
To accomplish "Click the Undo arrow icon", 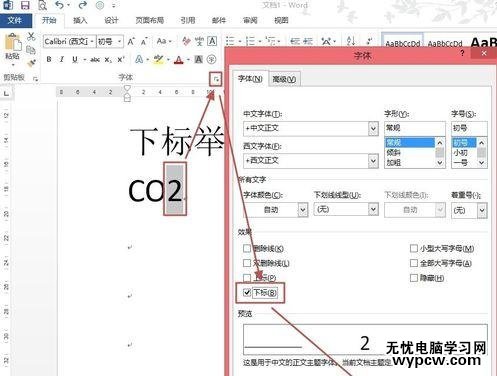I will point(59,5).
